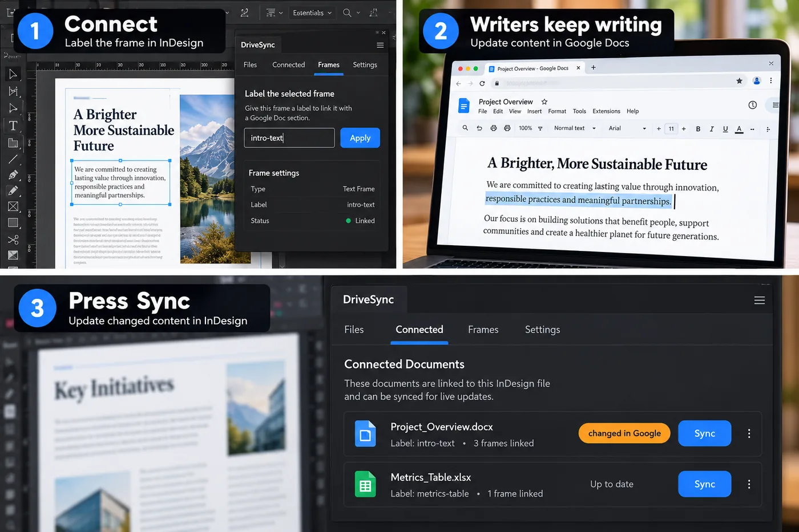Open kebab menu for Project_Overview.docx row
This screenshot has width=799, height=532.
(749, 433)
